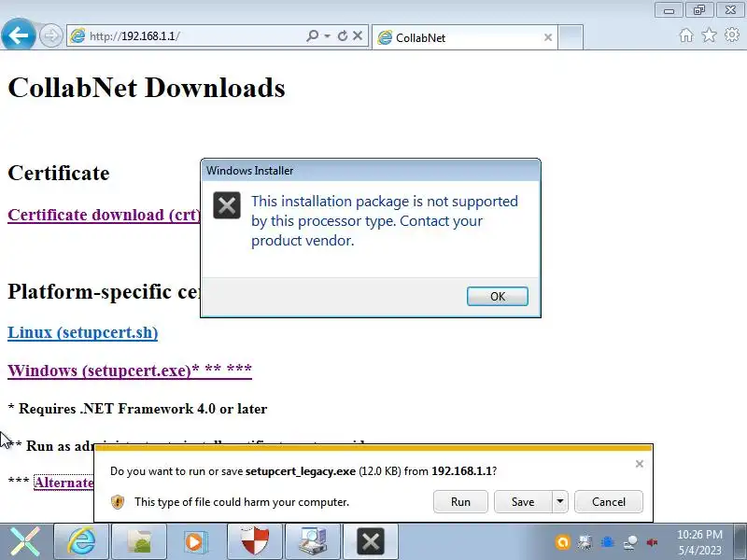Open the Alternate link in footnote
The height and width of the screenshot is (560, 747).
63,483
